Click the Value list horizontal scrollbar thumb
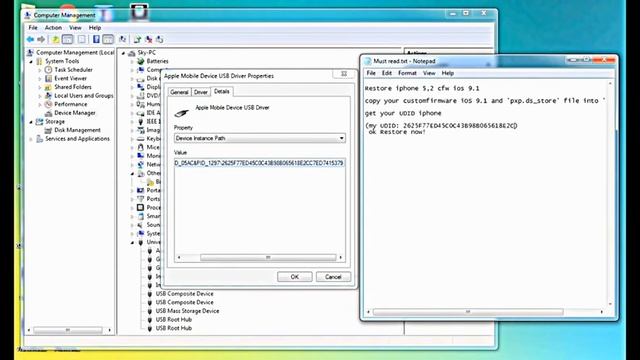640x360 pixels. tap(268, 258)
